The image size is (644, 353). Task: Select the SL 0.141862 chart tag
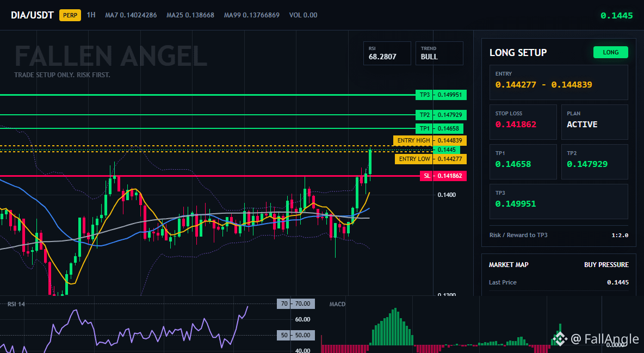coord(443,176)
